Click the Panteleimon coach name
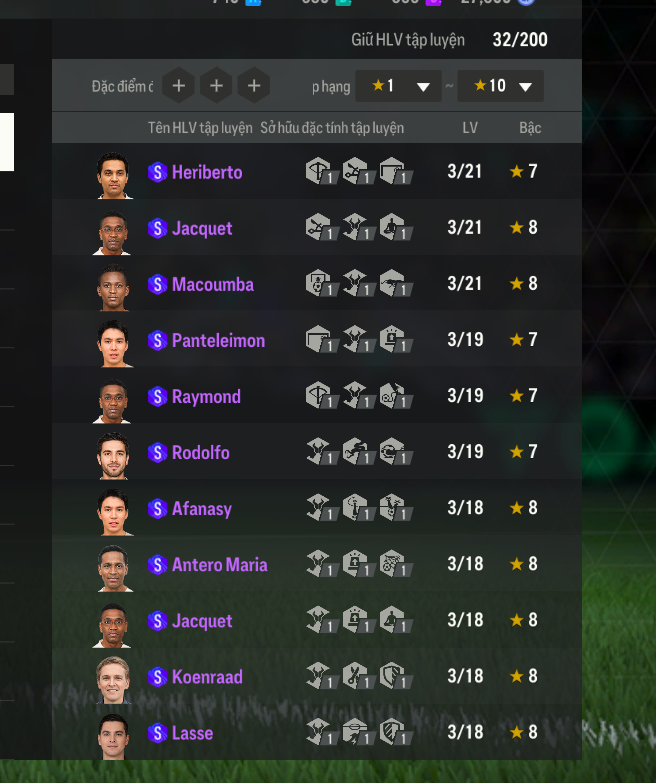Screen dimensions: 656x783 pyautogui.click(x=218, y=341)
